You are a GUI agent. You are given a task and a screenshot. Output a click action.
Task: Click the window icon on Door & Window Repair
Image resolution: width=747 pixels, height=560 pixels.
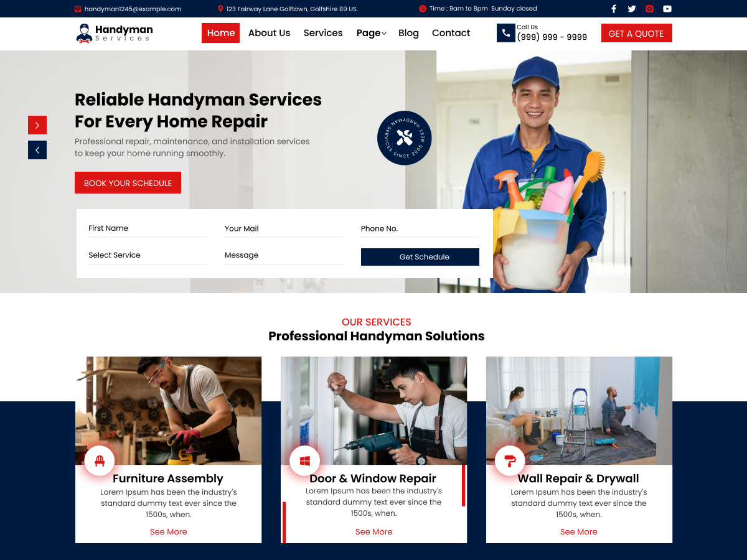(305, 461)
